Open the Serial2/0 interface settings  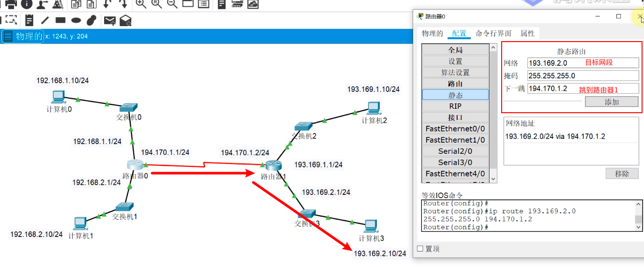click(455, 151)
